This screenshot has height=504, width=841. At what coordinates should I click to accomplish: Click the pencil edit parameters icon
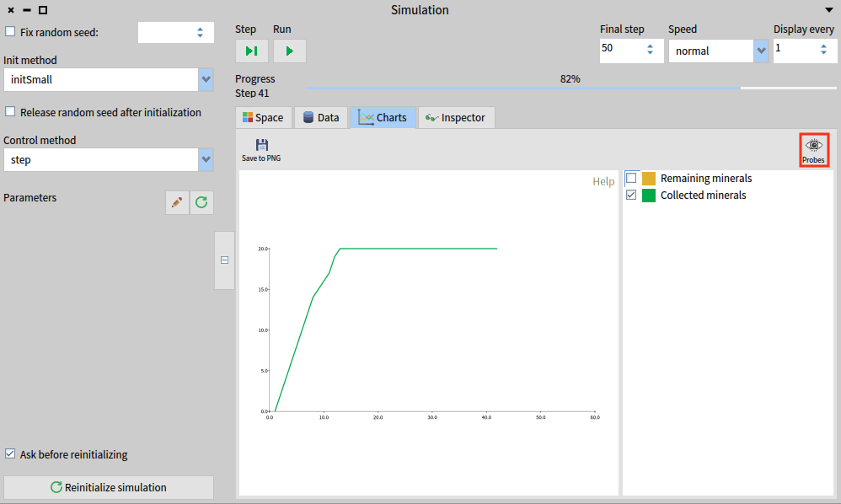[x=177, y=202]
